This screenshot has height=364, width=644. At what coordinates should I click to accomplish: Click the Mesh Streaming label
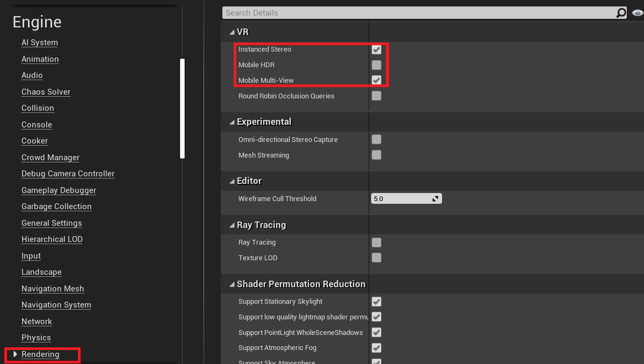tap(264, 155)
